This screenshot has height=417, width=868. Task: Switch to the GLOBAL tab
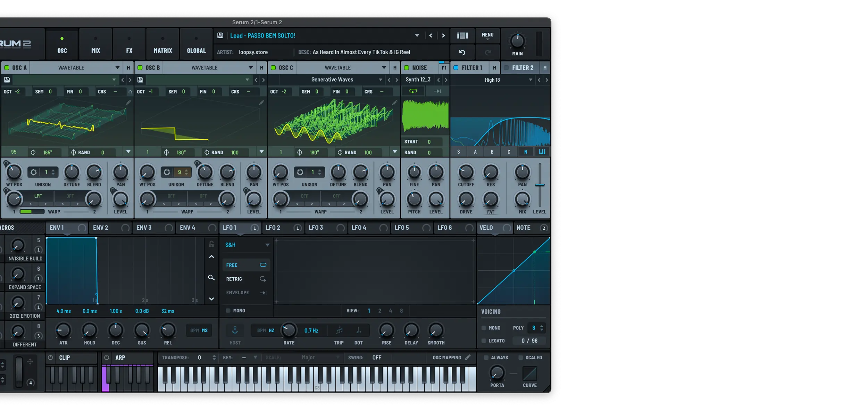click(196, 44)
